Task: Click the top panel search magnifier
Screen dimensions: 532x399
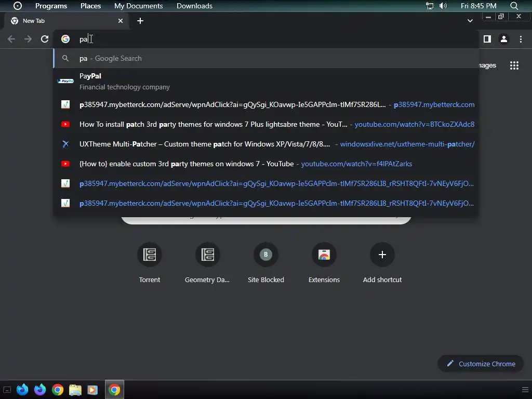Action: pos(514,6)
